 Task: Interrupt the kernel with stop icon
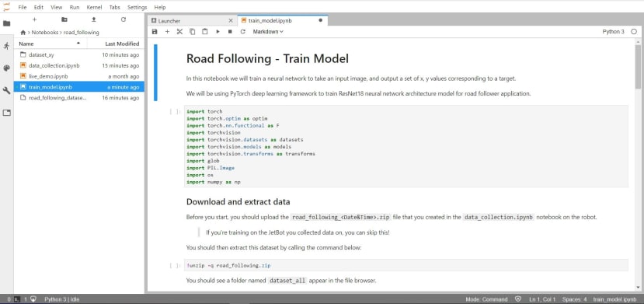point(230,32)
